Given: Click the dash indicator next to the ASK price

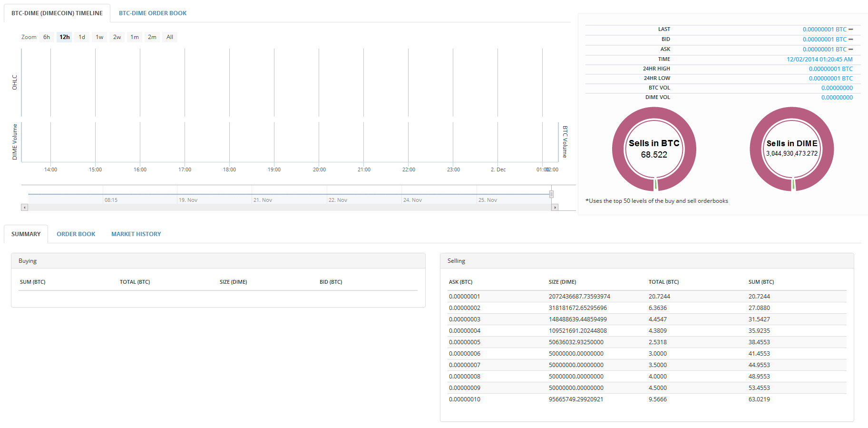Looking at the screenshot, I should coord(851,50).
